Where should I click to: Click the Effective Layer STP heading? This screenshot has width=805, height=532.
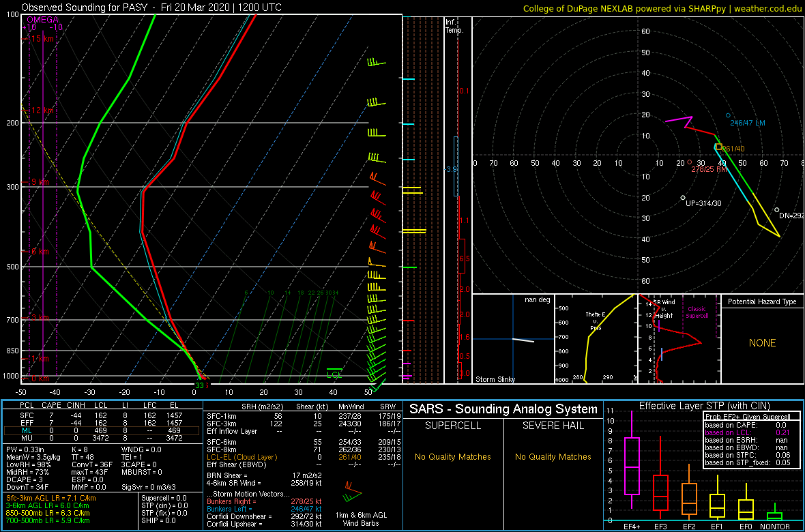tap(704, 406)
